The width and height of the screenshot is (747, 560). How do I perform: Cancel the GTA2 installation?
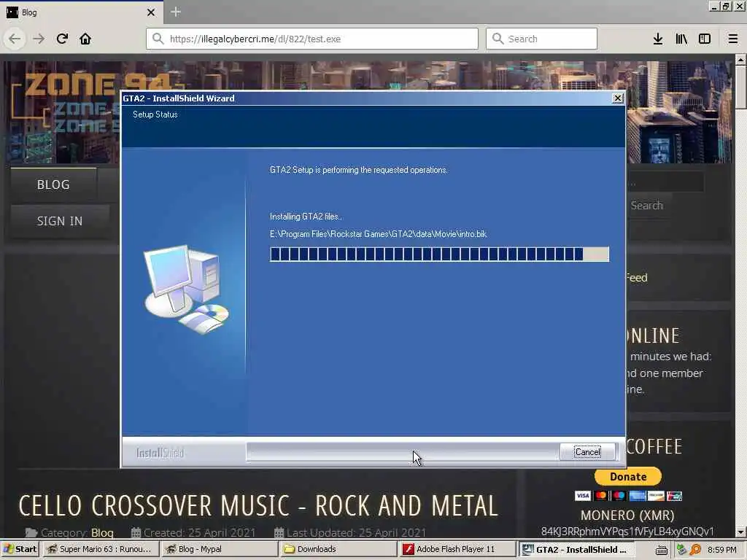(x=587, y=452)
